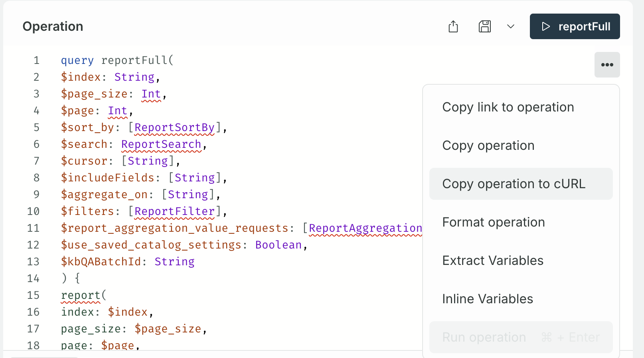Click the save operation floppy icon
This screenshot has width=644, height=358.
pos(485,26)
